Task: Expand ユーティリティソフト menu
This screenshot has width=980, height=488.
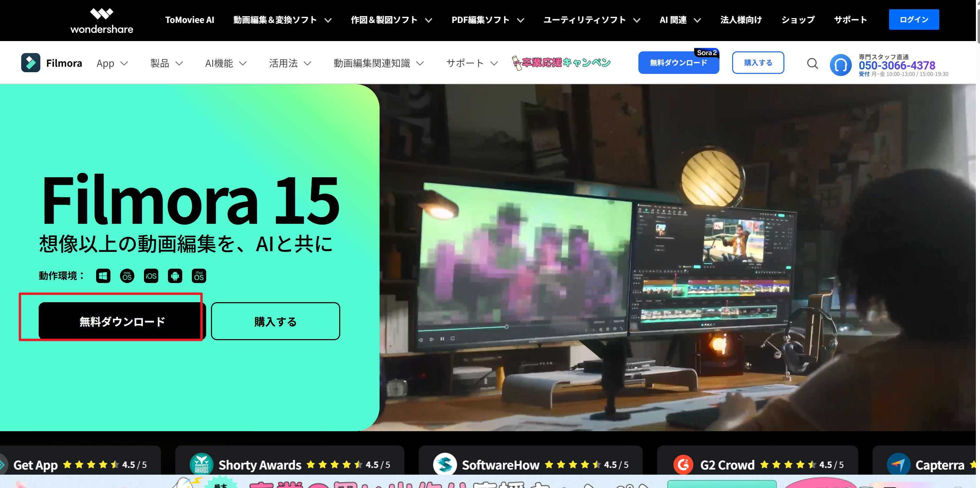Action: point(592,20)
